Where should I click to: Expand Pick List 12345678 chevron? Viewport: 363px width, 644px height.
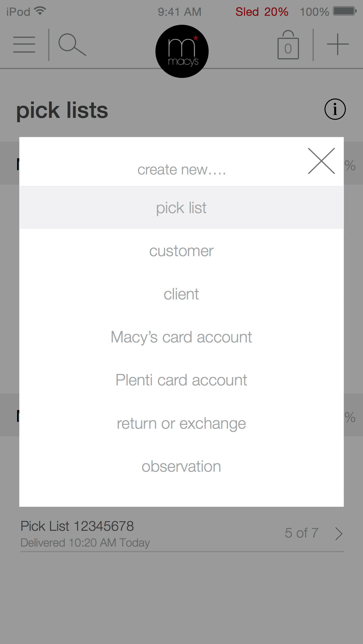click(x=339, y=533)
